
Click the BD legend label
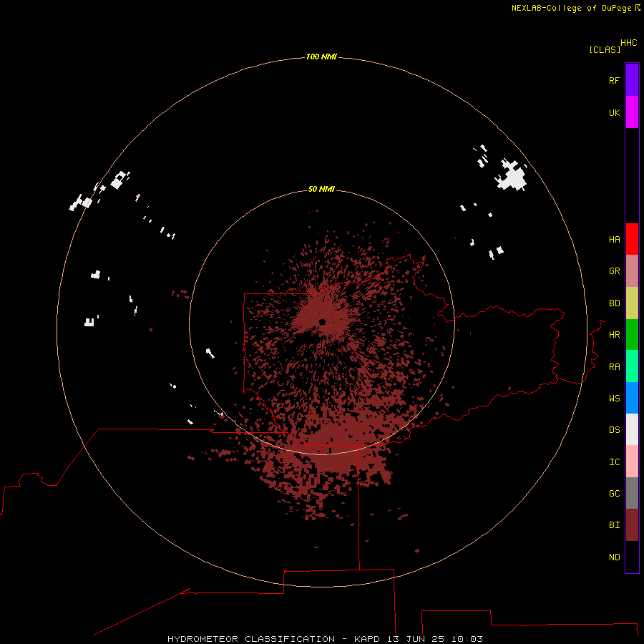coord(614,303)
